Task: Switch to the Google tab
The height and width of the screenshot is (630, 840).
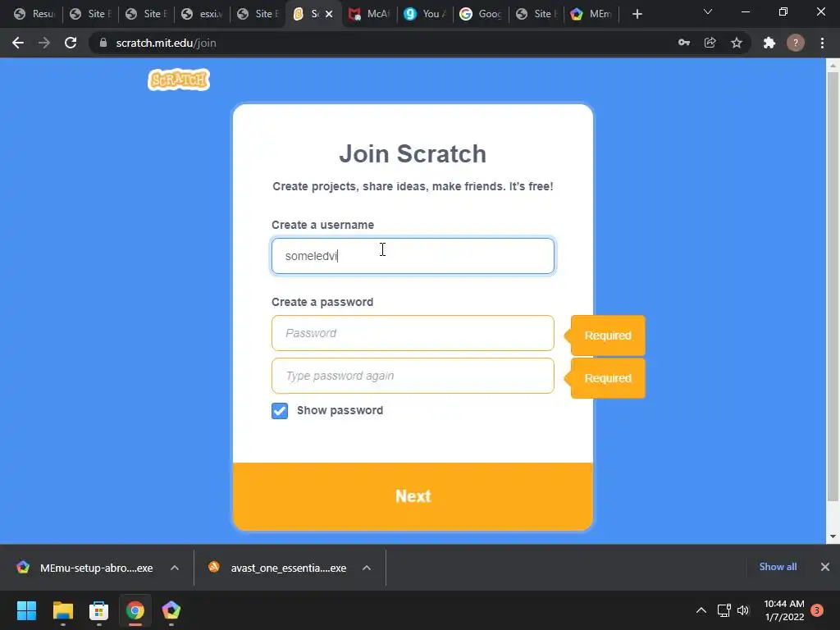Action: click(x=481, y=14)
